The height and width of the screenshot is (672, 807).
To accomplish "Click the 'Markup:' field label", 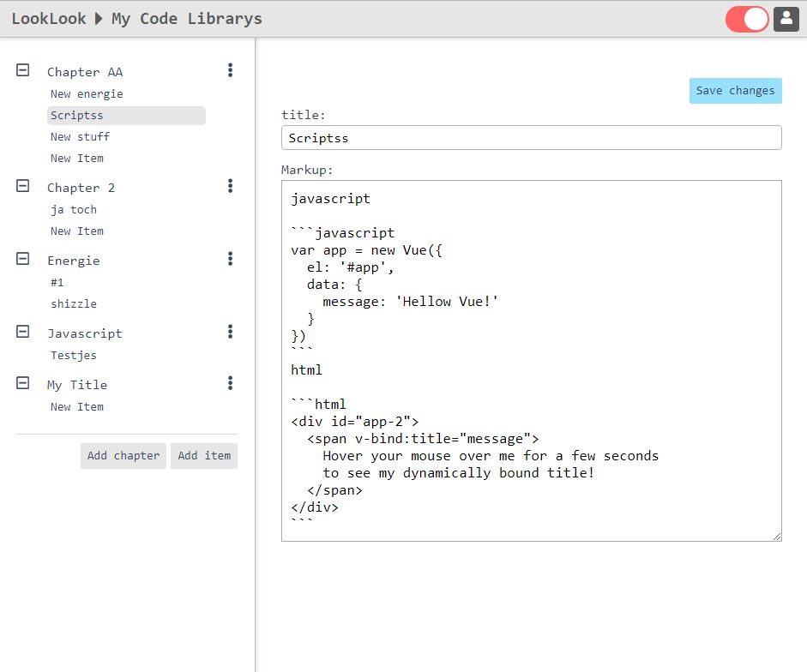I will pos(307,170).
